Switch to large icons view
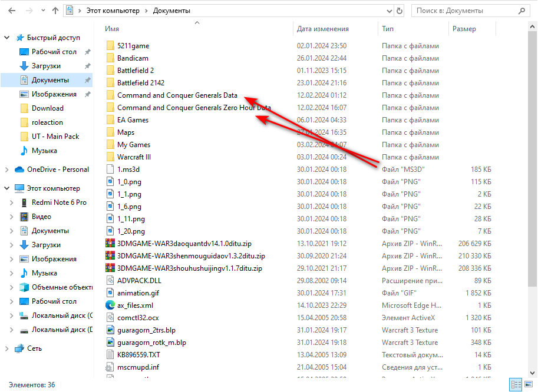538x392 pixels. click(529, 384)
